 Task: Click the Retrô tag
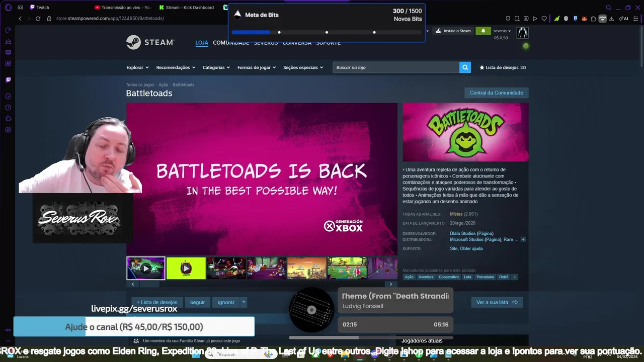503,277
